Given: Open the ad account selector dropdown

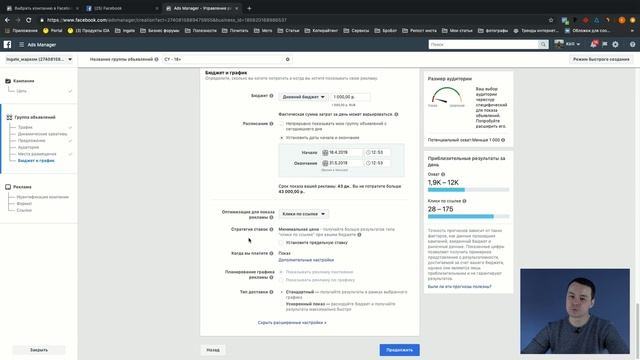Looking at the screenshot, I should [x=39, y=59].
